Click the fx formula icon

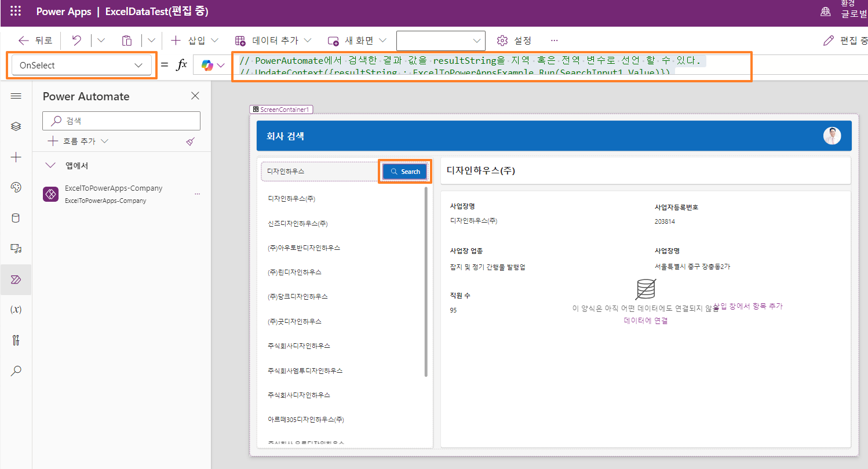(181, 65)
